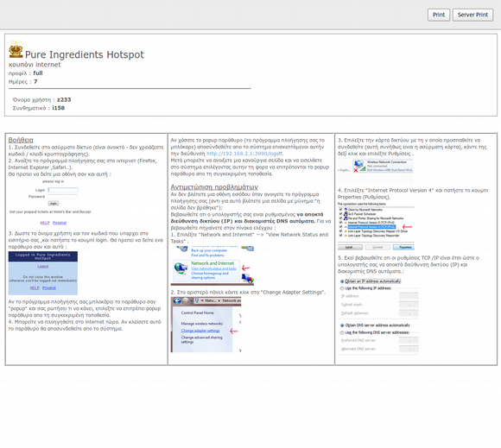
Task: Click the HELP link under sample login form
Action: 45,223
